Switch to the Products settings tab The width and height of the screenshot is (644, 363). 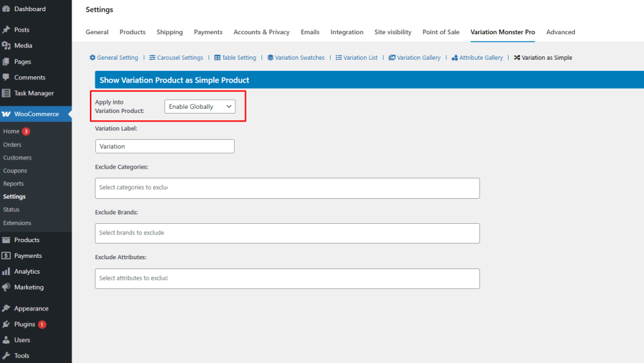pyautogui.click(x=133, y=32)
